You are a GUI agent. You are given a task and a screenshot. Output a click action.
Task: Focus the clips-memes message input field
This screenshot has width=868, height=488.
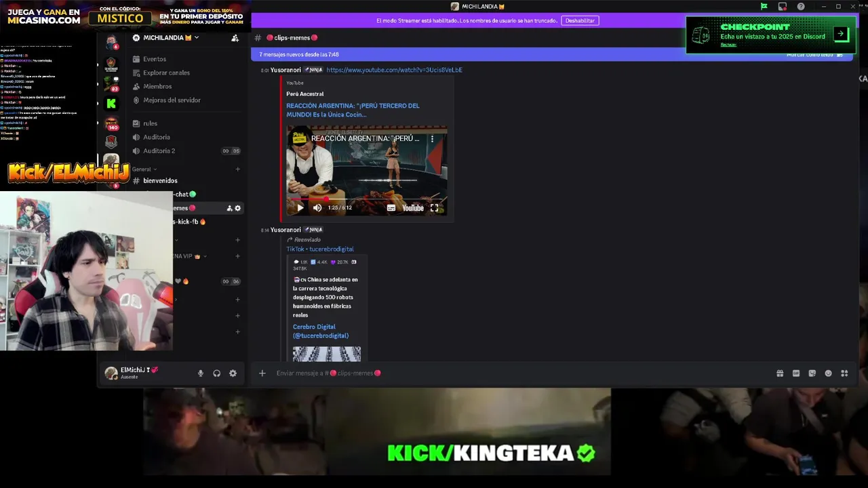pos(522,373)
